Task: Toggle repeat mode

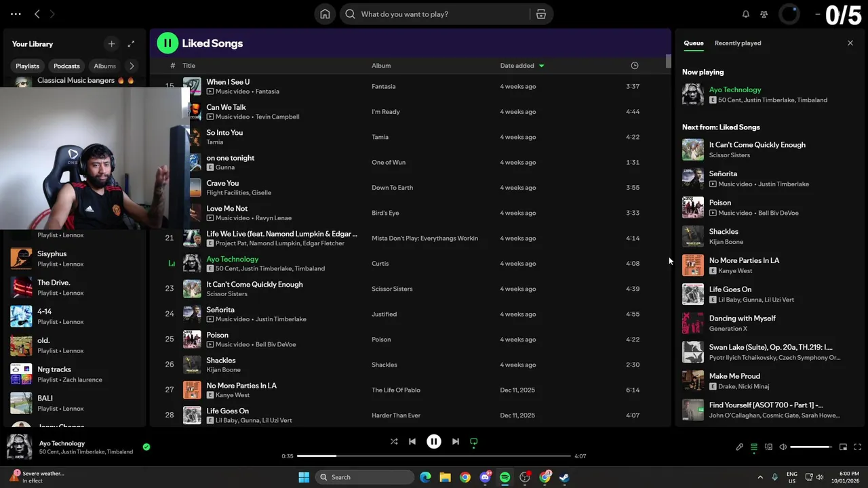Action: point(474,442)
